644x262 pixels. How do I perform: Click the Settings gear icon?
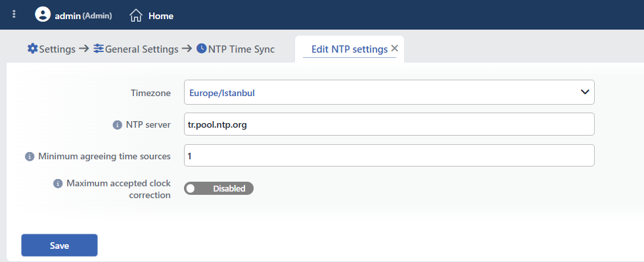[32, 49]
